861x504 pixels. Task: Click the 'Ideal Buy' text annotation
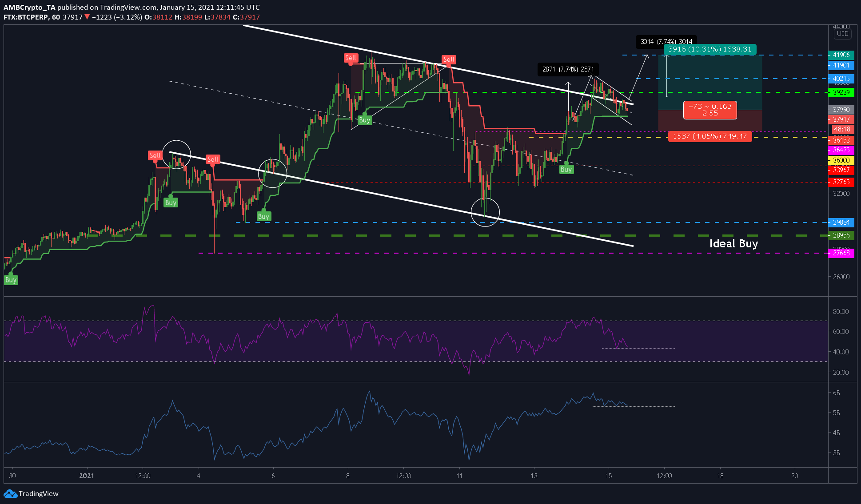coord(733,244)
